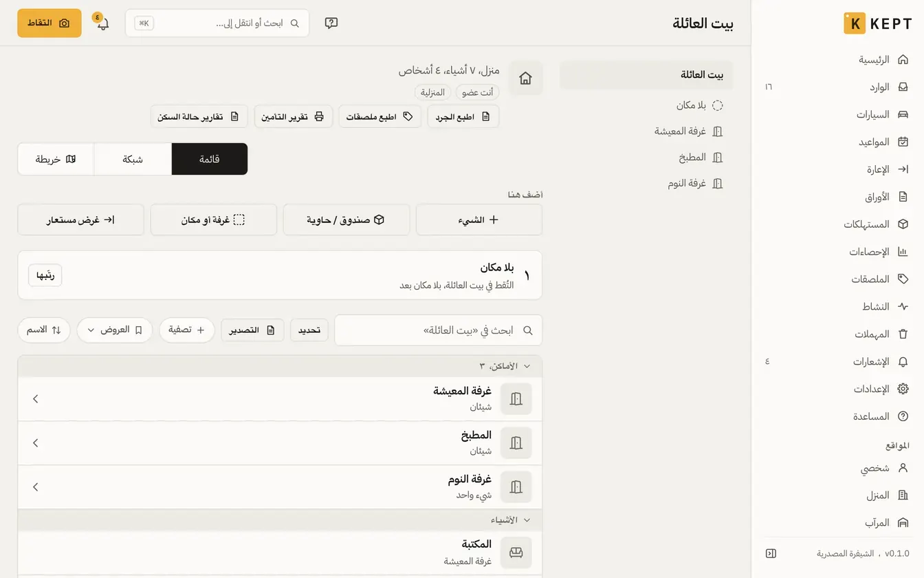Open المكتبة item row
This screenshot has width=924, height=578.
(x=280, y=553)
